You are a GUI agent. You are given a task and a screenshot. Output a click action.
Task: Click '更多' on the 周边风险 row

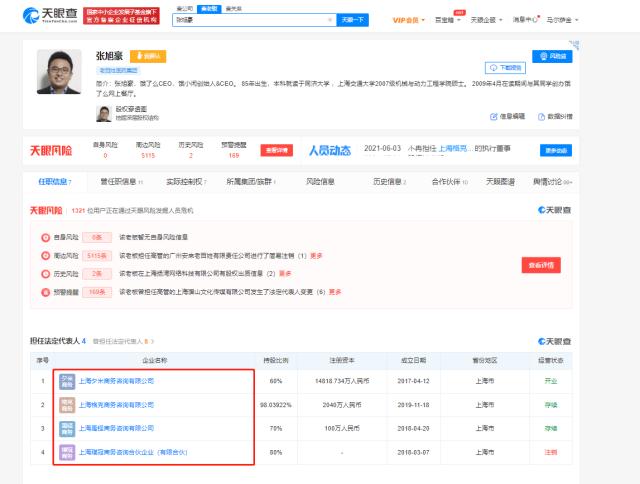[x=316, y=256]
